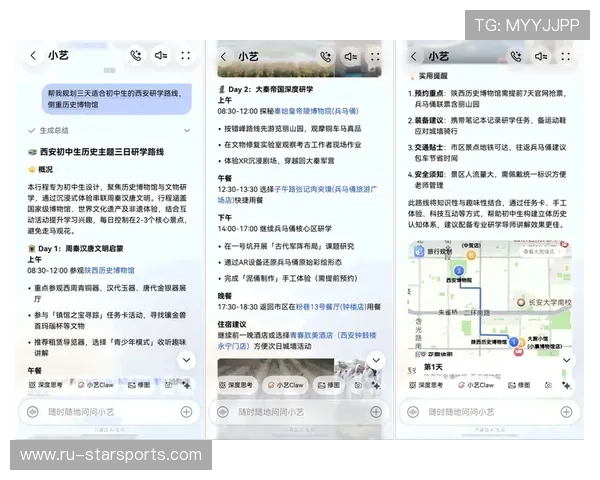The height and width of the screenshot is (480, 600).
Task: Tap camera chip icon in right screen
Action: [548, 385]
